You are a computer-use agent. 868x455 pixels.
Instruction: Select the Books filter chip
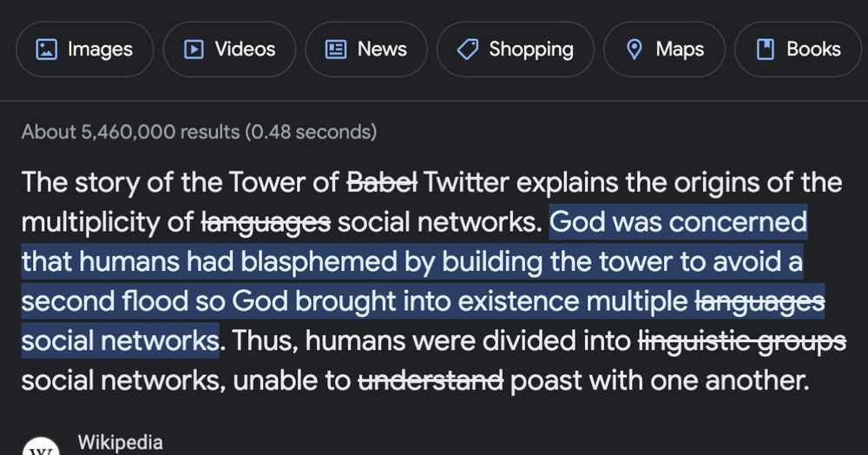pos(799,49)
